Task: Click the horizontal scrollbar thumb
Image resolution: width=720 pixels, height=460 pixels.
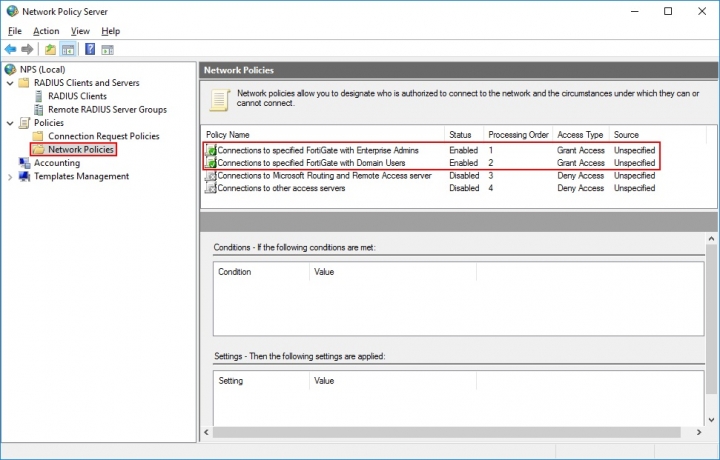Action: pos(447,432)
